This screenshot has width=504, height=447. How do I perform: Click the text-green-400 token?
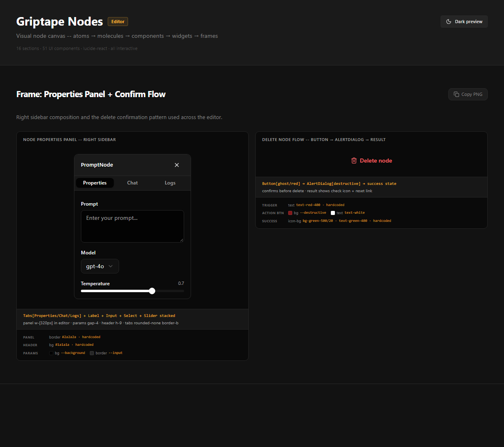point(353,221)
